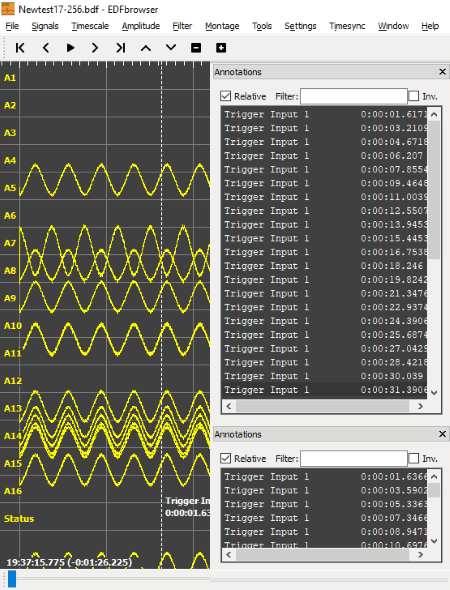Uncheck Relative in the lower Annotations panel
The height and width of the screenshot is (590, 450).
(226, 458)
